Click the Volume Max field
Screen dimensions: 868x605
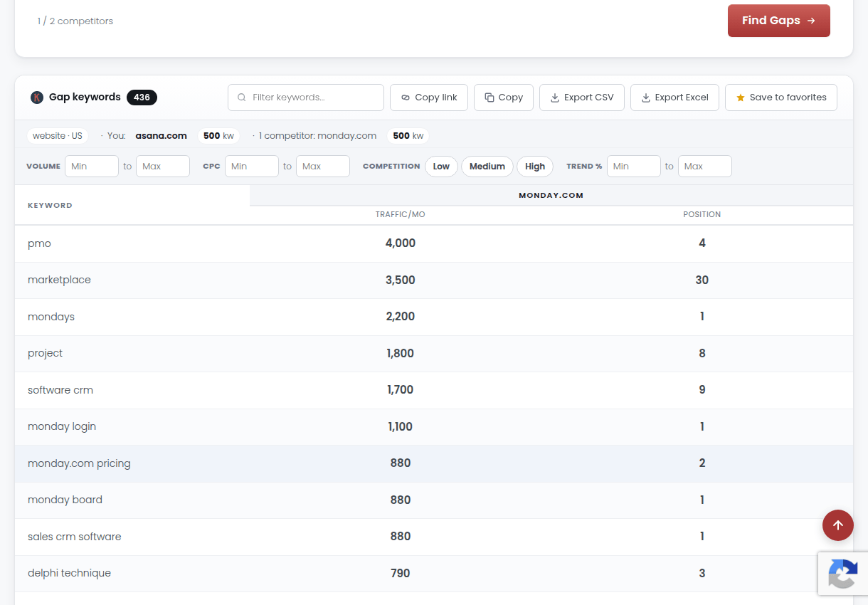pos(163,167)
